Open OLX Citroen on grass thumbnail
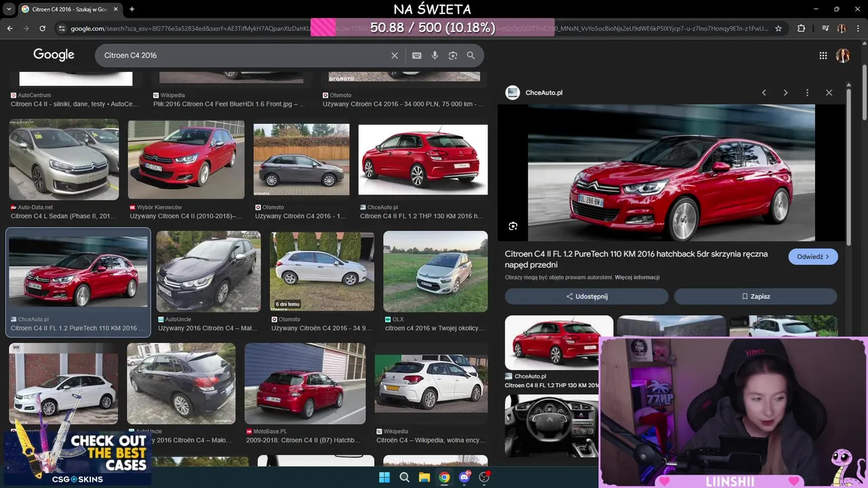This screenshot has width=868, height=488. pyautogui.click(x=435, y=271)
